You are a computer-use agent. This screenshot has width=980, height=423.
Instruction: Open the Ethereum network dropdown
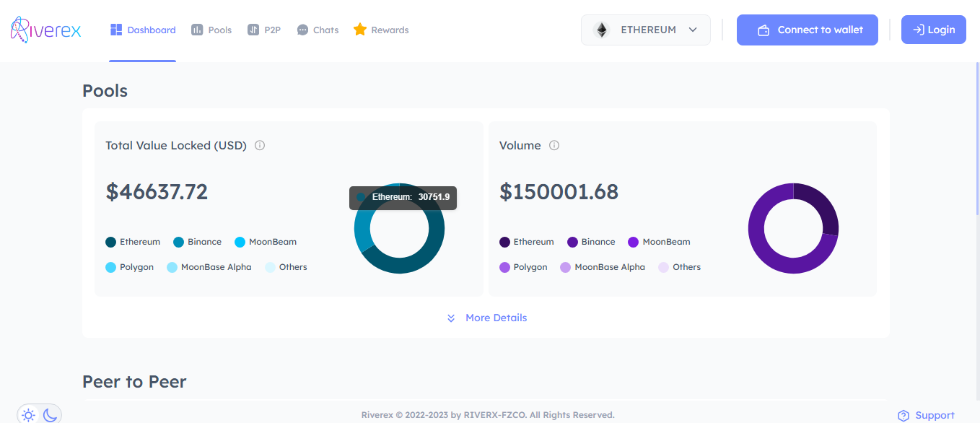(x=646, y=30)
